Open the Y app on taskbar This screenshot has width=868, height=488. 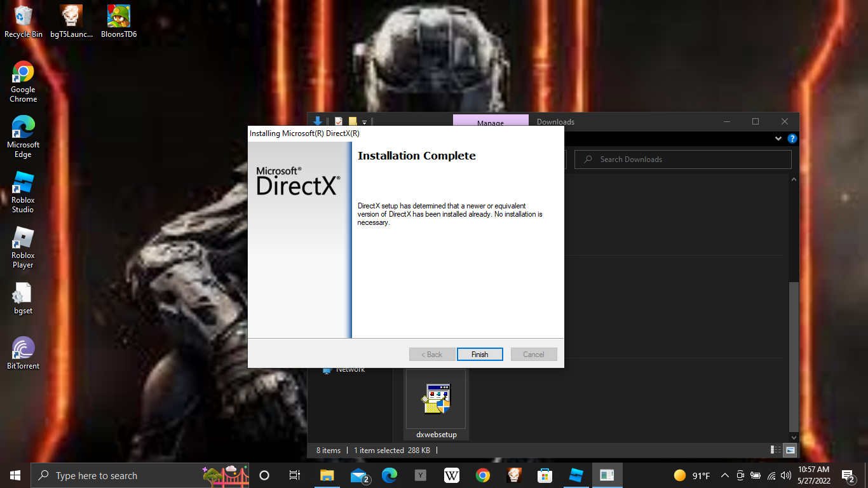point(421,475)
